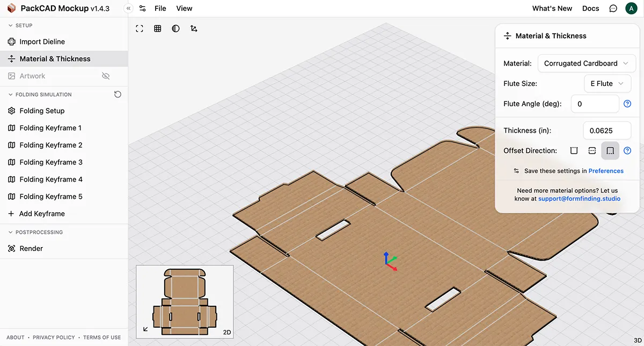The height and width of the screenshot is (346, 644).
Task: Collapse the FOLDING SIMULATION section
Action: click(40, 95)
